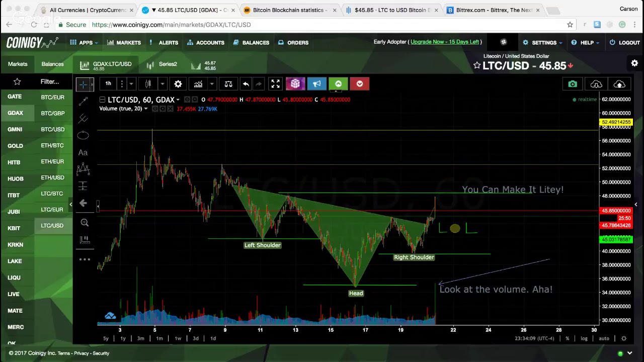
Task: Open the Terms footer link
Action: [x=64, y=353]
